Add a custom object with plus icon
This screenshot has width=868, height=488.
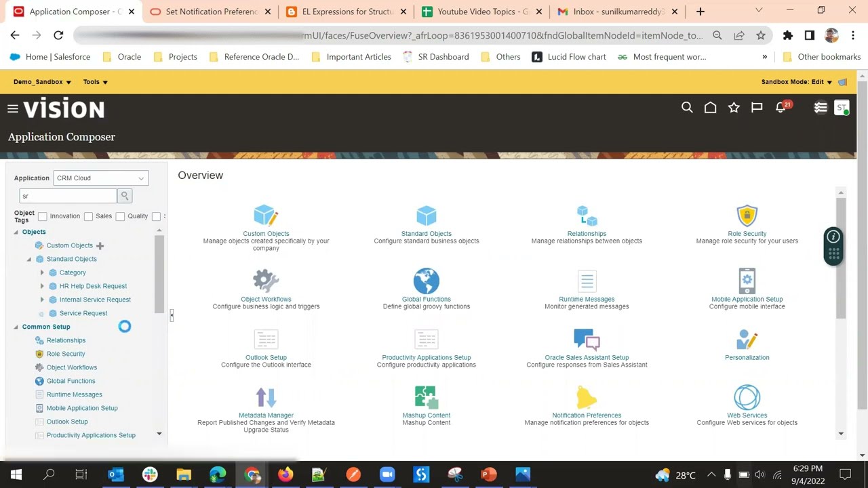(100, 245)
